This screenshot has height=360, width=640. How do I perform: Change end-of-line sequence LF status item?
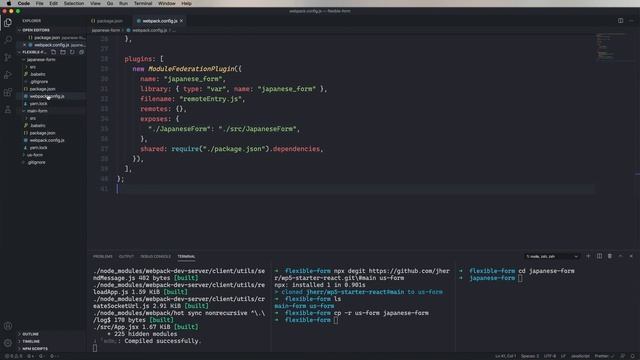563,356
